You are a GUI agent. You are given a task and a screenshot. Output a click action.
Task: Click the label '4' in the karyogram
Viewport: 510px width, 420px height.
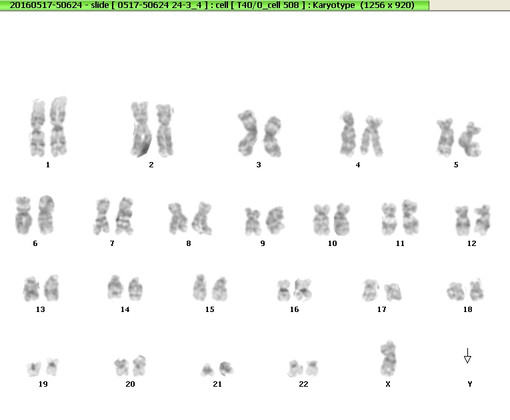(x=358, y=165)
